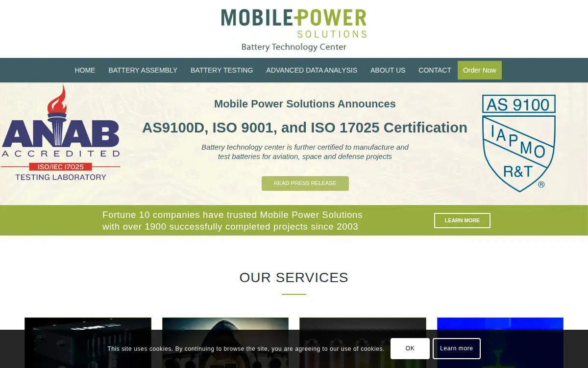
Task: Open the BATTERY TESTING menu
Action: tap(221, 70)
